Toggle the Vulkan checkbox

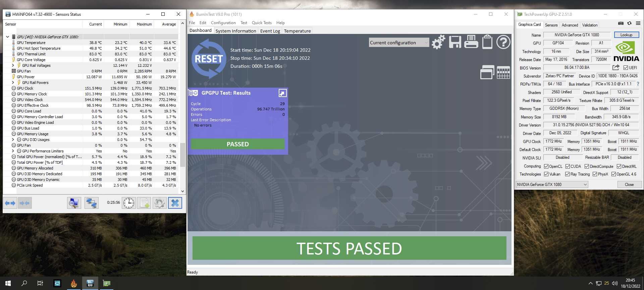coord(546,174)
